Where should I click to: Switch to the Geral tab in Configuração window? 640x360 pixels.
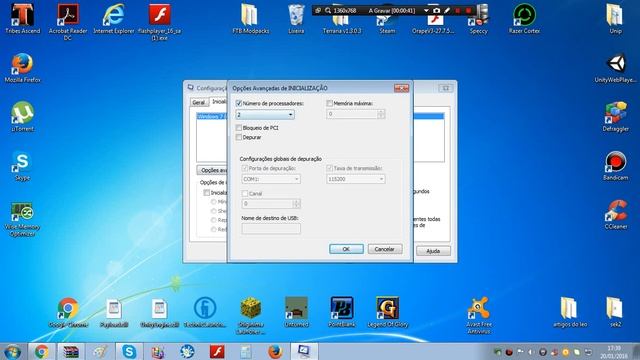tap(199, 102)
